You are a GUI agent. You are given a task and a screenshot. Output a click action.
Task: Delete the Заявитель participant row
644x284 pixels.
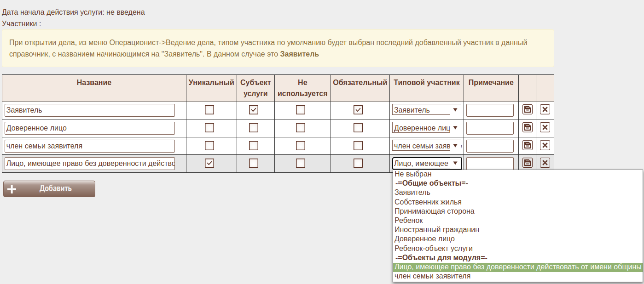[545, 110]
